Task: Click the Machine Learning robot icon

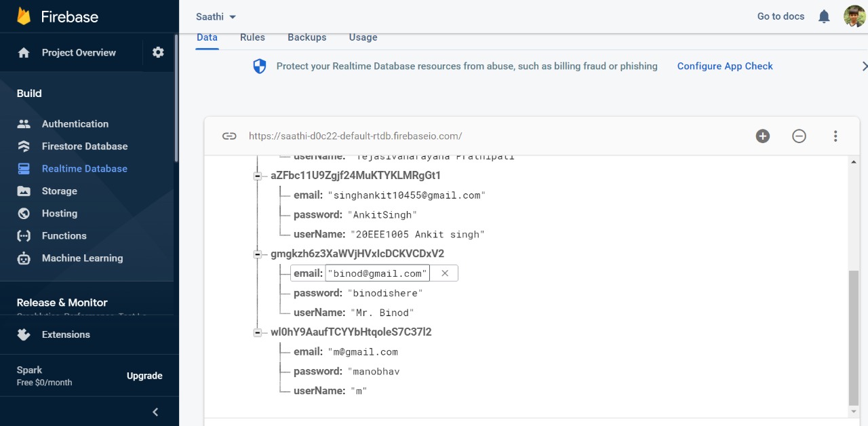Action: (x=24, y=258)
